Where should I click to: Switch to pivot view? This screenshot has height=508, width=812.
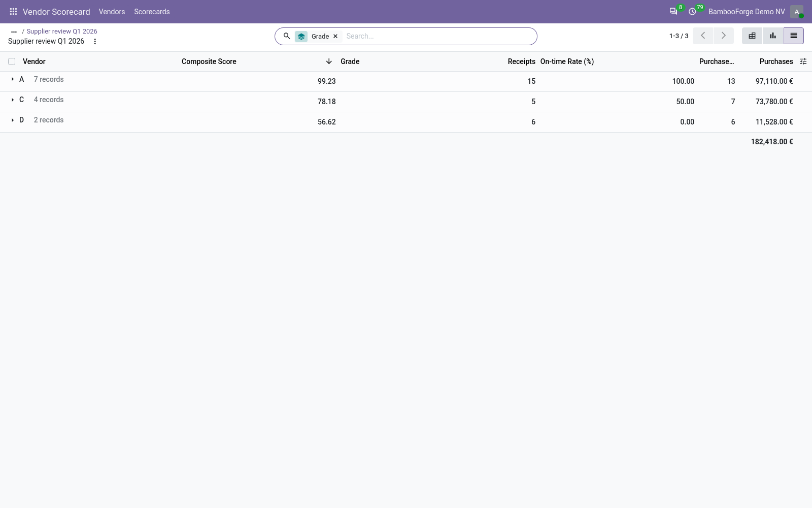pyautogui.click(x=752, y=36)
